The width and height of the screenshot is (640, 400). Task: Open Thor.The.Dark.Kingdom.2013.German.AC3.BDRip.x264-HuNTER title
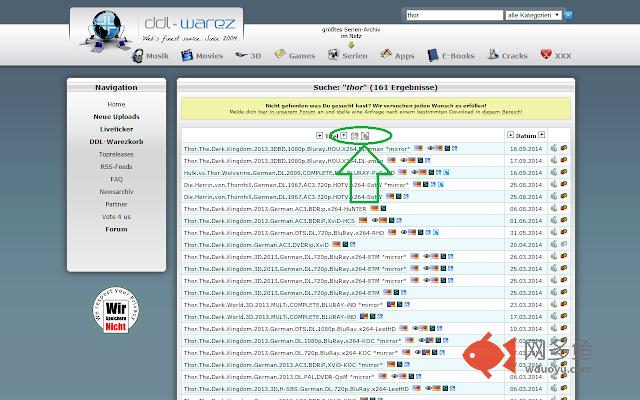click(275, 209)
